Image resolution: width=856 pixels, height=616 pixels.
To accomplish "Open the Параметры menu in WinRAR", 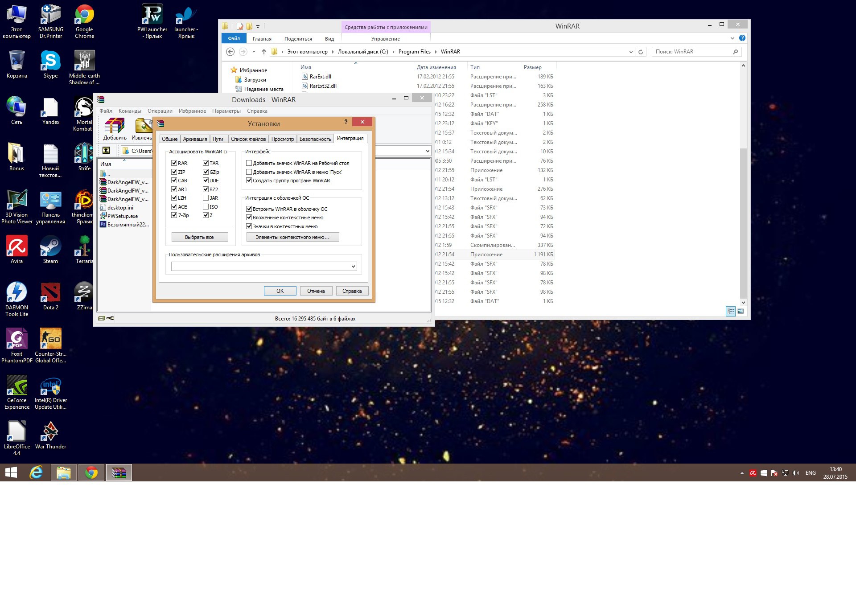I will point(226,111).
